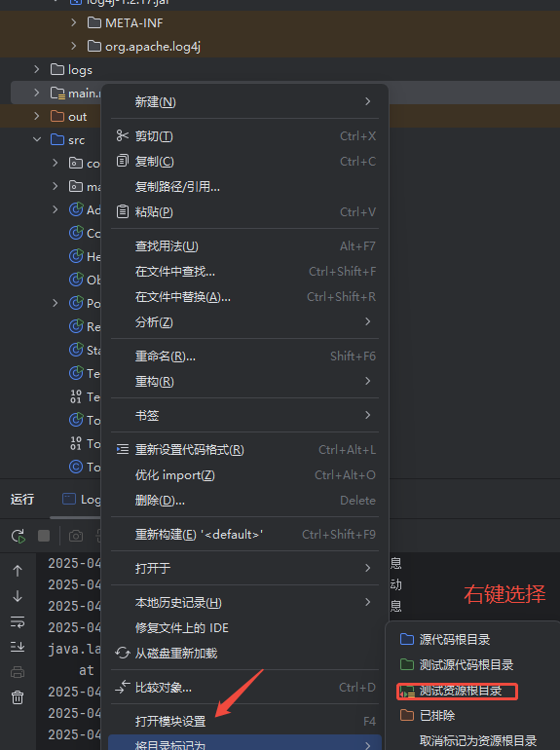The width and height of the screenshot is (560, 750).
Task: Choose 从磁盘重新加载 entry
Action: 244,653
